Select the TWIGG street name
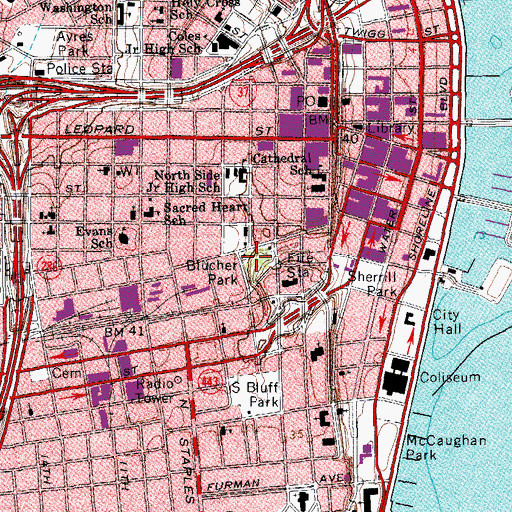The image size is (512, 512). [x=365, y=32]
